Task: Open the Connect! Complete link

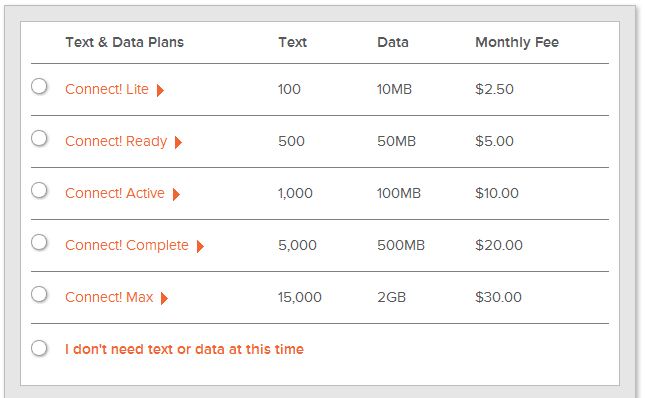Action: click(x=127, y=245)
